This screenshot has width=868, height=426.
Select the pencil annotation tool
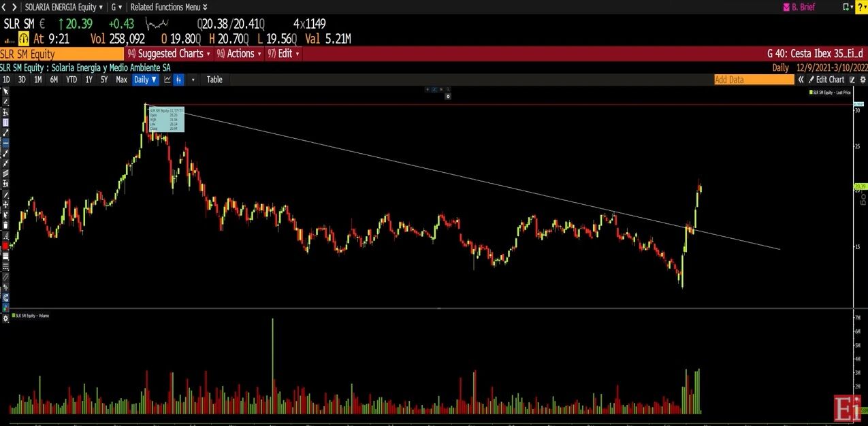pos(5,101)
